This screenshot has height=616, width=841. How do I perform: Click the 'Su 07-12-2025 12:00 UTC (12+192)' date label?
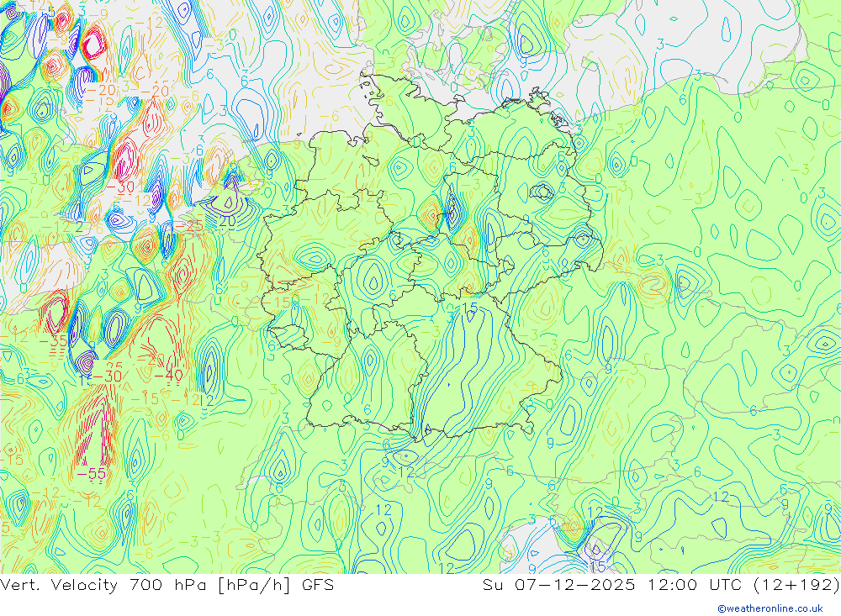click(661, 585)
